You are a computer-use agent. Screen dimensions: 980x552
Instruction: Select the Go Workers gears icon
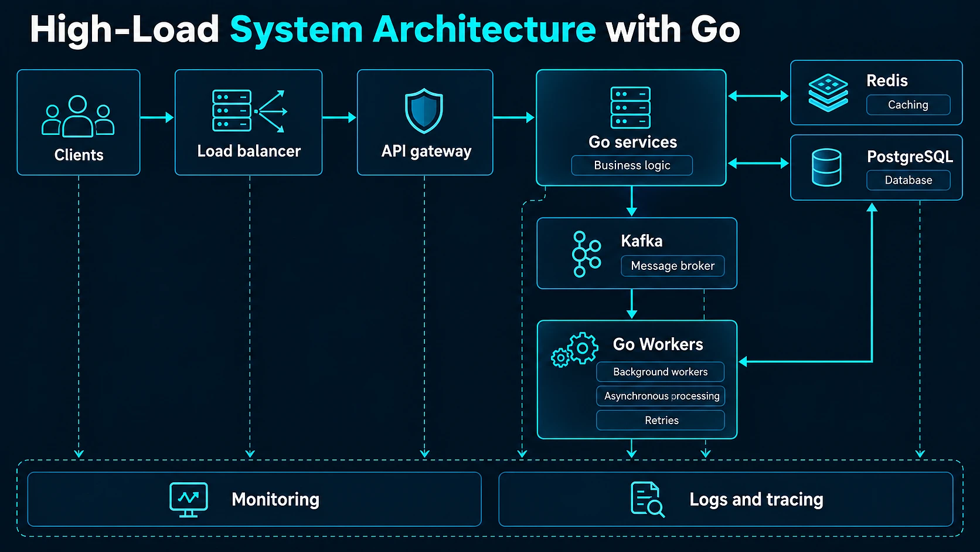click(x=574, y=350)
